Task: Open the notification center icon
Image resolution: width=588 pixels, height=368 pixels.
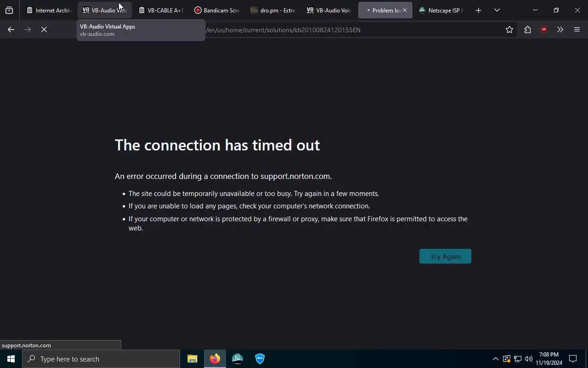Action: 573,359
